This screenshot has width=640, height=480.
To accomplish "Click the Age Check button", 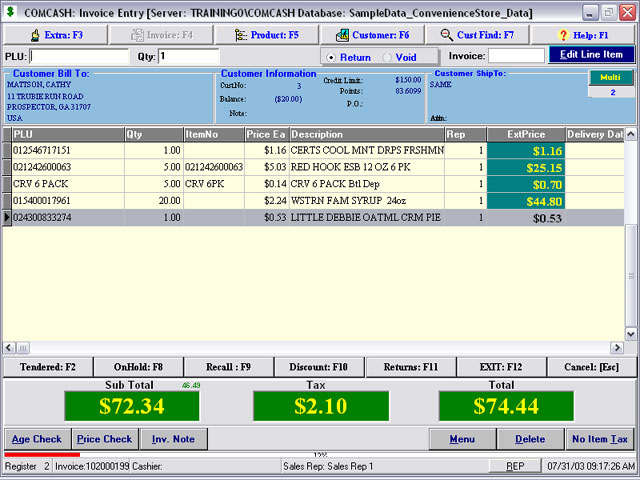I will pos(37,439).
